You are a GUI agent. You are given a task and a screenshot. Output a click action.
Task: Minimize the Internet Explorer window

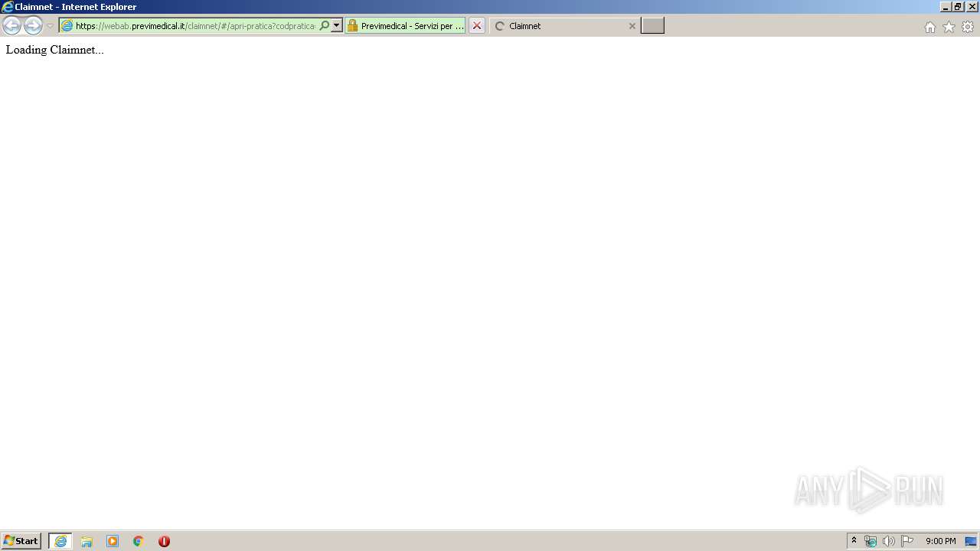click(946, 7)
